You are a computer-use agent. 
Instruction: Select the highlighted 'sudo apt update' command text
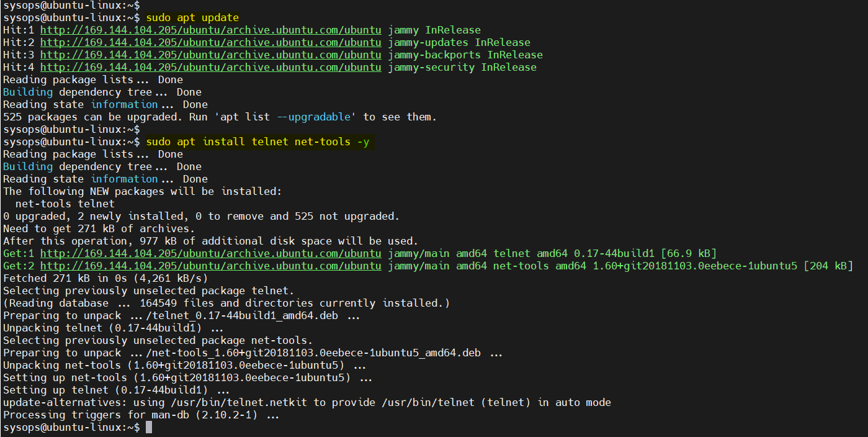coord(192,17)
